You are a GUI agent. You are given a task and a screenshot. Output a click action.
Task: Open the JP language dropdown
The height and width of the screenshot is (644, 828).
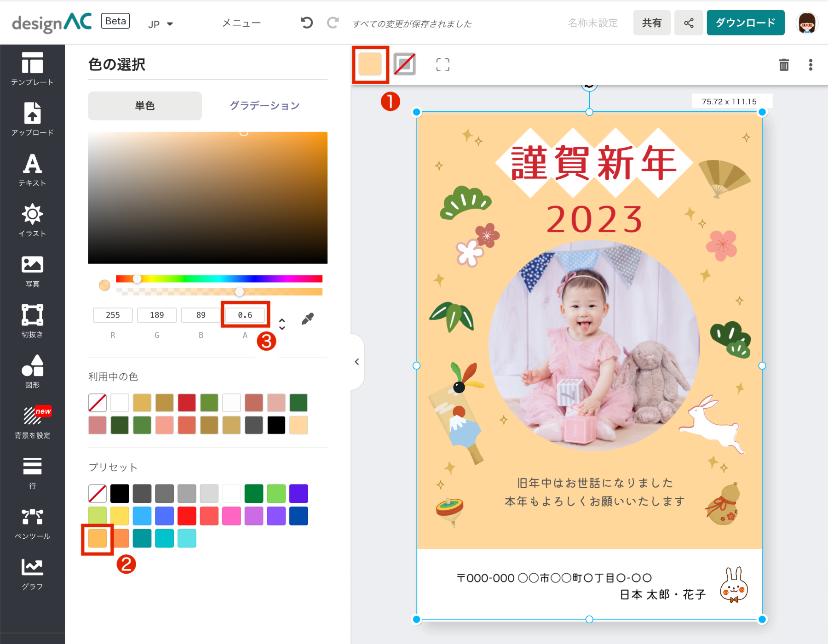tap(160, 23)
